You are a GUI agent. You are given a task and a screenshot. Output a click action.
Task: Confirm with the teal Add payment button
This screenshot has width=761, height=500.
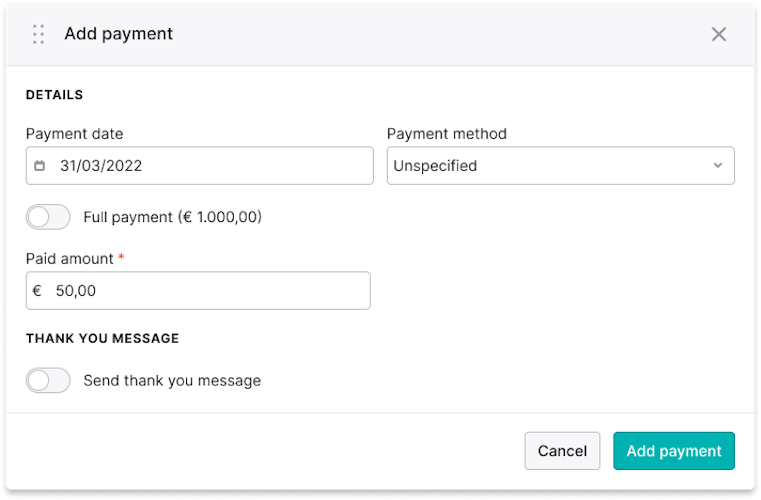pyautogui.click(x=673, y=451)
